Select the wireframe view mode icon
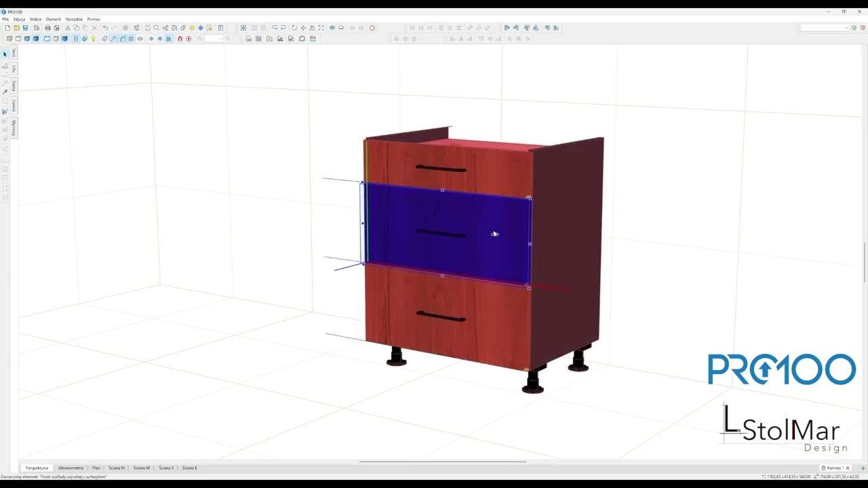Screen dimensions: 868x488 click(x=9, y=39)
